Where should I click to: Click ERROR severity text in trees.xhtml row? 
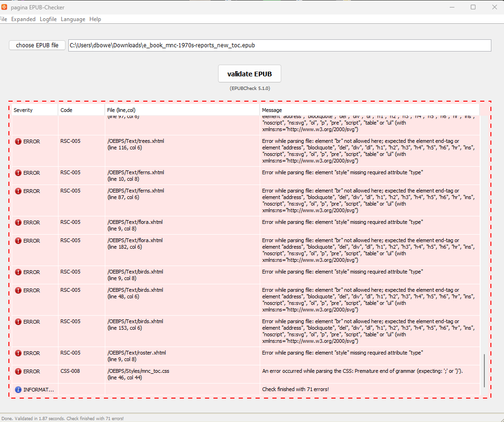[x=31, y=141]
